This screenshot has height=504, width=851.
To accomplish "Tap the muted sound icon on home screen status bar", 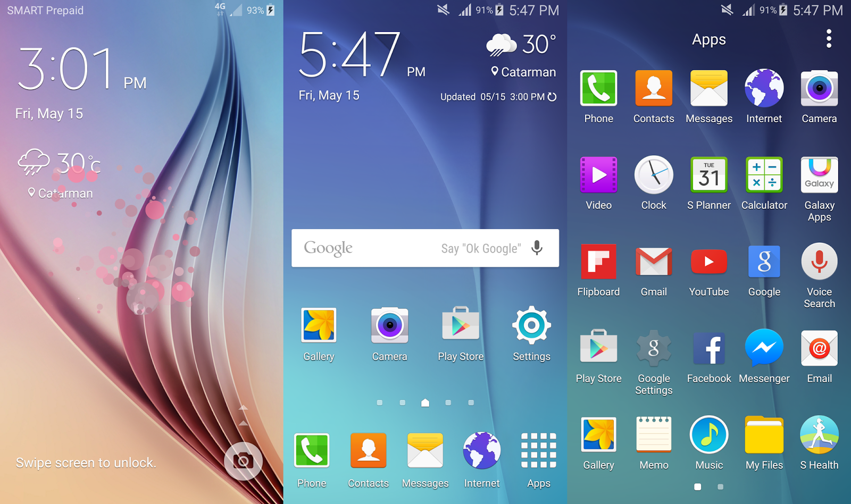I will coord(443,10).
